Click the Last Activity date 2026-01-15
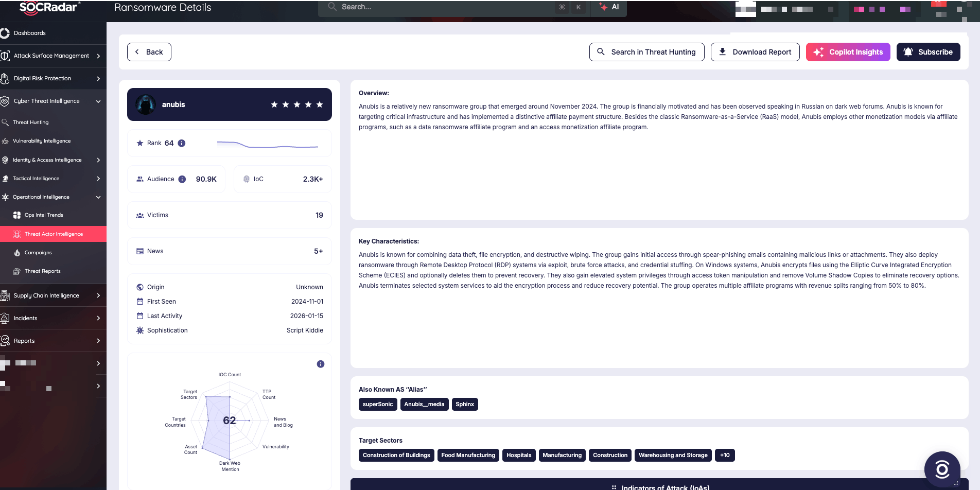The width and height of the screenshot is (980, 490). click(x=307, y=316)
